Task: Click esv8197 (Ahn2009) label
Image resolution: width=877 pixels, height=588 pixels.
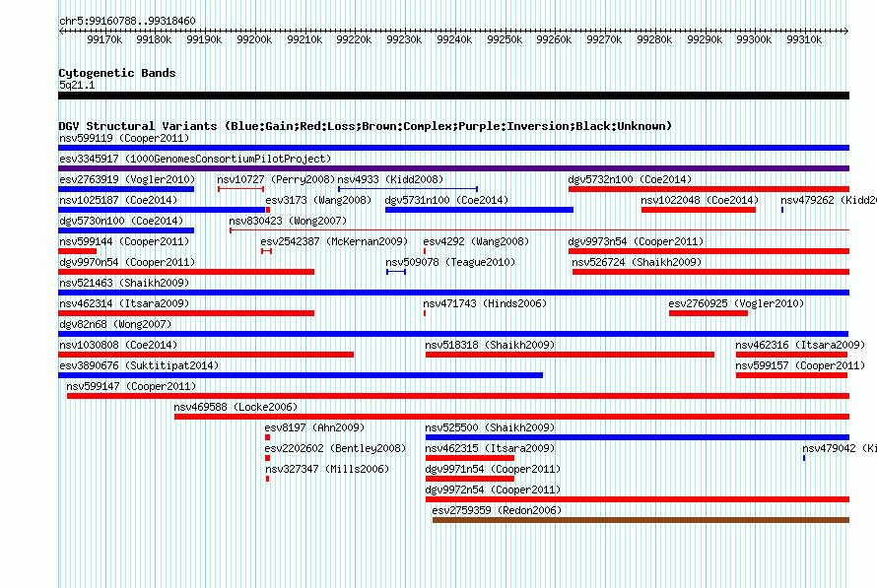Action: pyautogui.click(x=314, y=427)
